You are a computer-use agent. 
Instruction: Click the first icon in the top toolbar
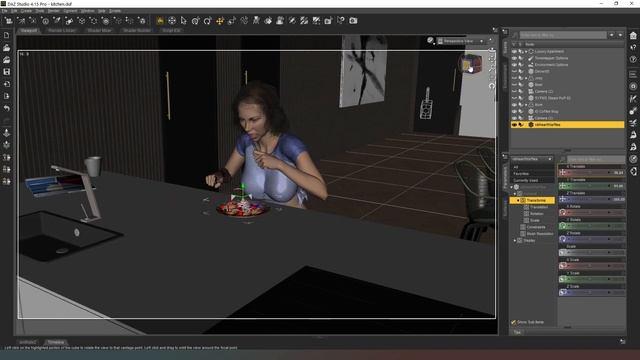tap(9, 20)
